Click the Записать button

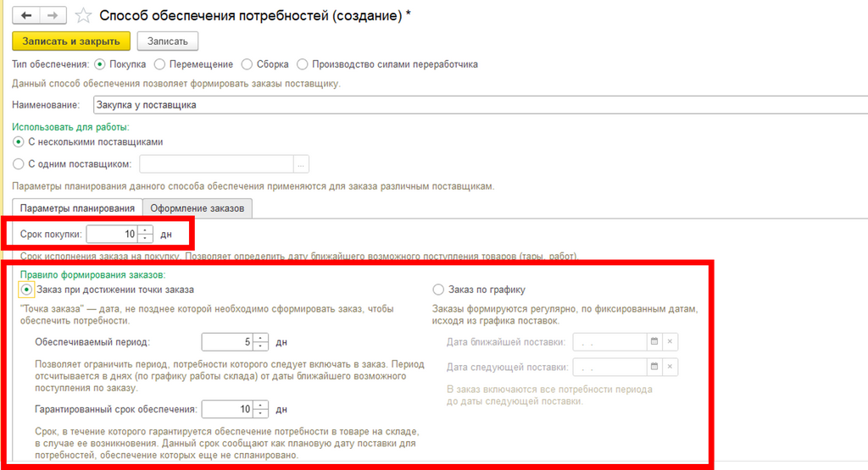pyautogui.click(x=168, y=41)
